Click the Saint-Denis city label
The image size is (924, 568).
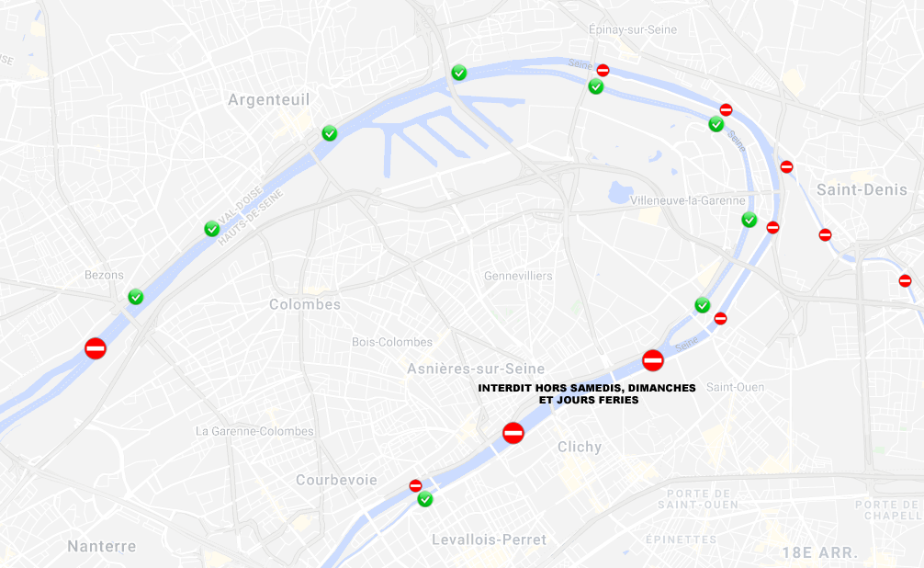click(x=862, y=190)
